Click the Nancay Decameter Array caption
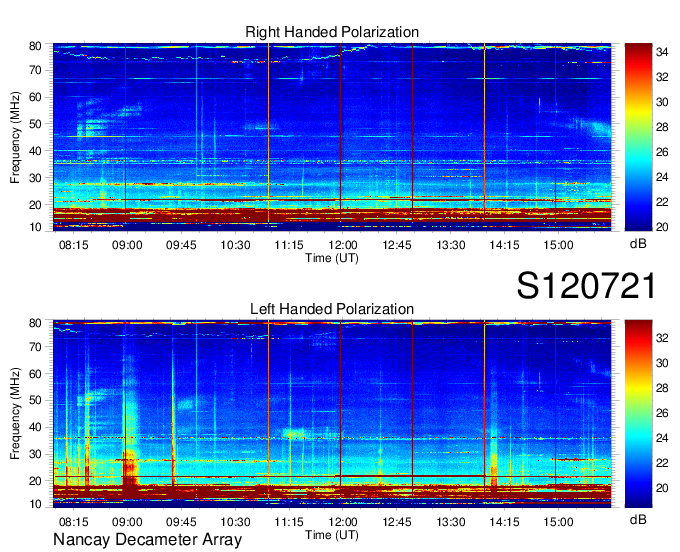 click(147, 540)
